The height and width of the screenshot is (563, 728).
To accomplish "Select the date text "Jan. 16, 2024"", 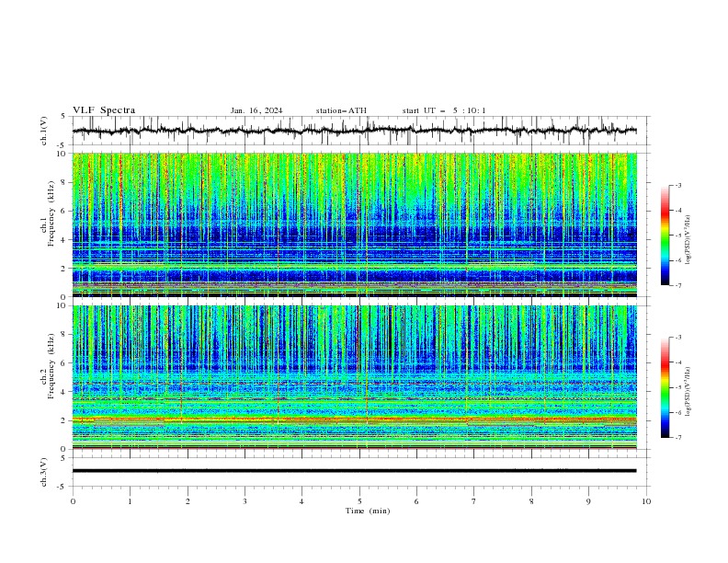I will [x=256, y=110].
